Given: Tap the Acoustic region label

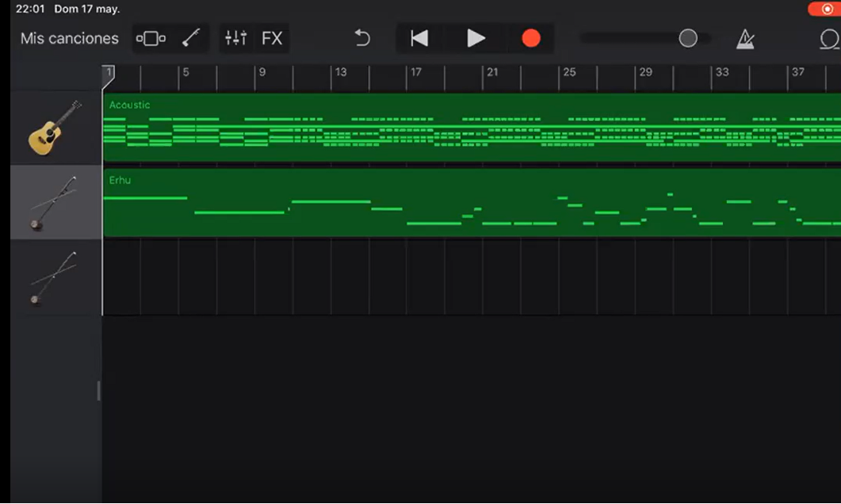Looking at the screenshot, I should (129, 105).
